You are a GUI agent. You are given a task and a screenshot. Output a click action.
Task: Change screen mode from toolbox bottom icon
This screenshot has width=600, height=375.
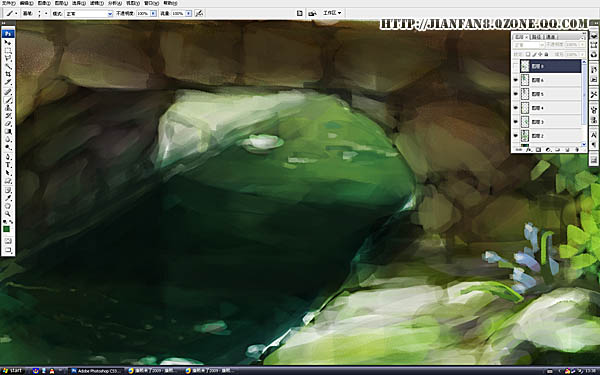click(8, 251)
